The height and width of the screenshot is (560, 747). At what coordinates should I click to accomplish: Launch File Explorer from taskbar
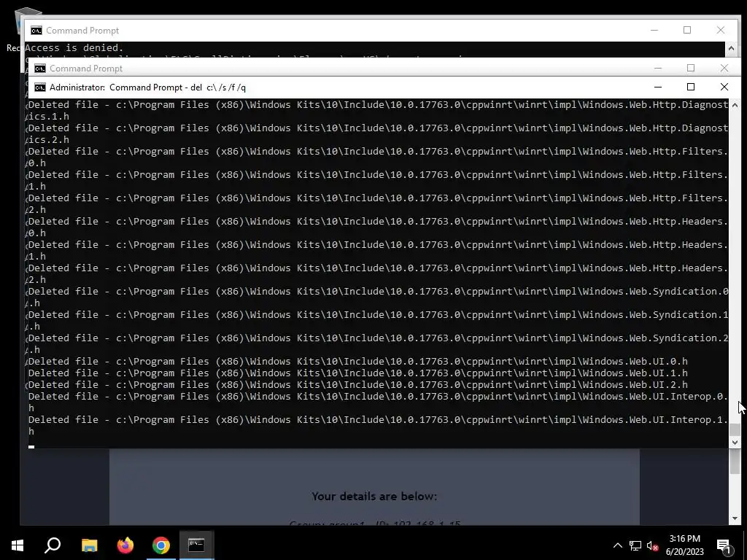click(x=89, y=545)
